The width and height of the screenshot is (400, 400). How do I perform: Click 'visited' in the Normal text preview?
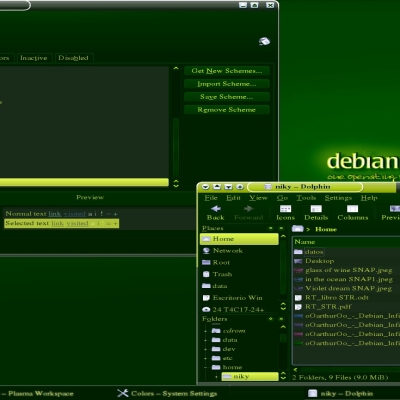pos(75,214)
